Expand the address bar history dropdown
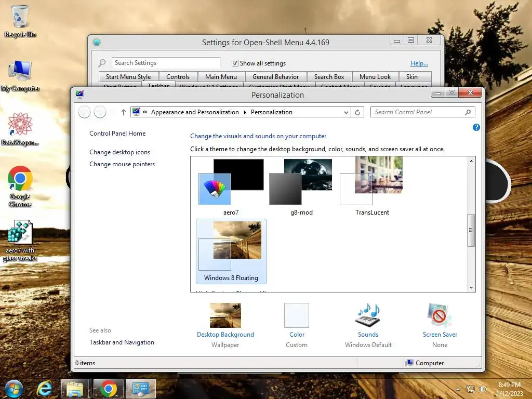532x399 pixels. (x=345, y=112)
